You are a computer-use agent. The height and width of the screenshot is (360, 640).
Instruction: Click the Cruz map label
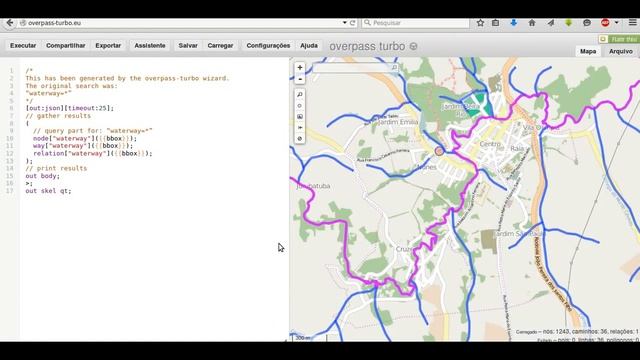[x=404, y=249]
